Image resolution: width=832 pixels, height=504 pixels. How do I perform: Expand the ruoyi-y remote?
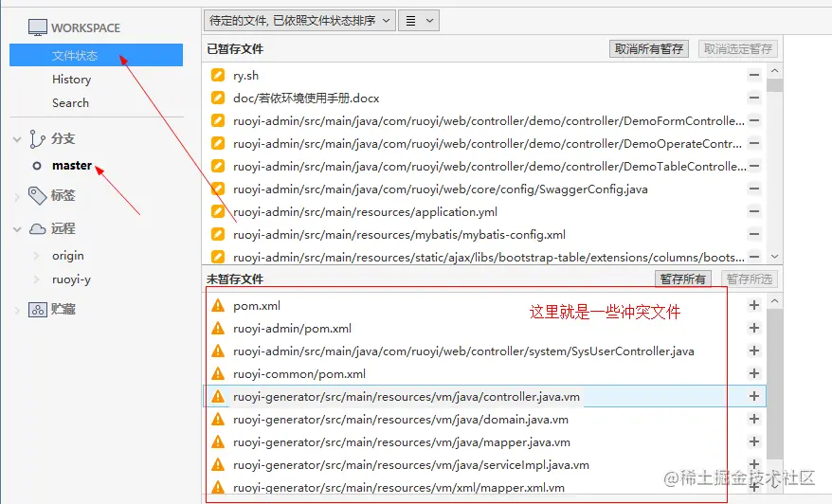point(36,279)
